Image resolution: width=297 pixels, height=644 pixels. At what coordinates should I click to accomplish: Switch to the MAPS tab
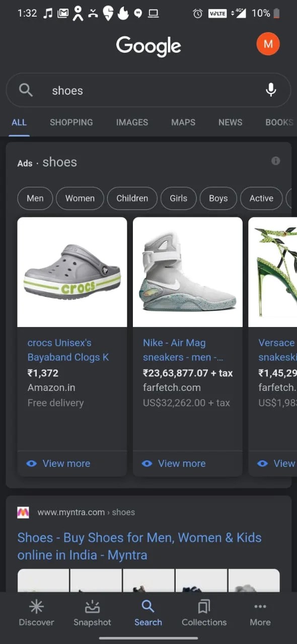pyautogui.click(x=183, y=122)
